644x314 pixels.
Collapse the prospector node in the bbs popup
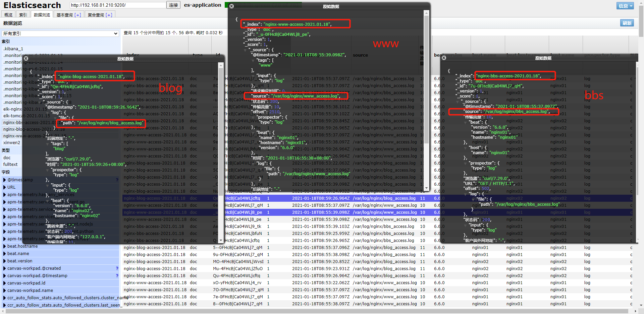[x=465, y=163]
